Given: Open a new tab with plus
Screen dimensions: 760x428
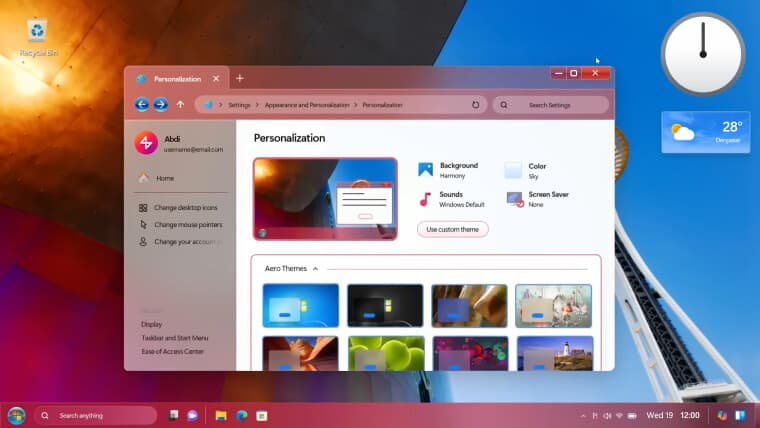Looking at the screenshot, I should point(240,79).
